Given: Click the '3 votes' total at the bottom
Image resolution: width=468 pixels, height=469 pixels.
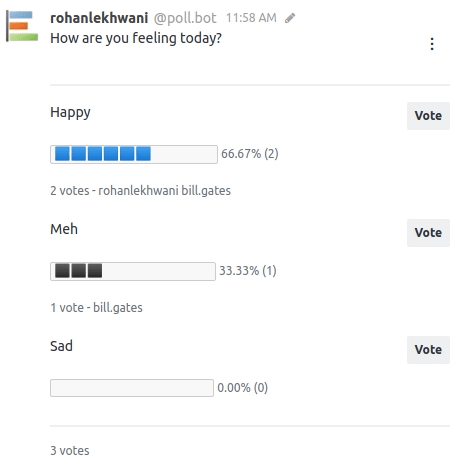Looking at the screenshot, I should 70,451.
